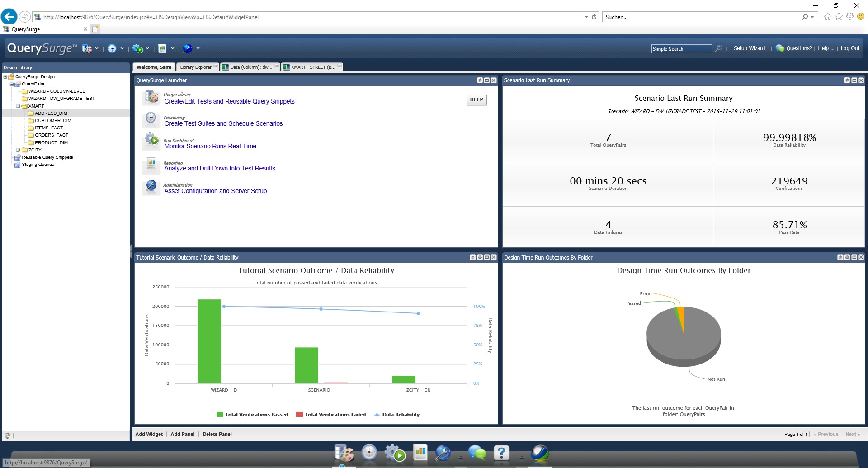Open the Help dropdown menu
Screen dimensions: 868x468
826,48
